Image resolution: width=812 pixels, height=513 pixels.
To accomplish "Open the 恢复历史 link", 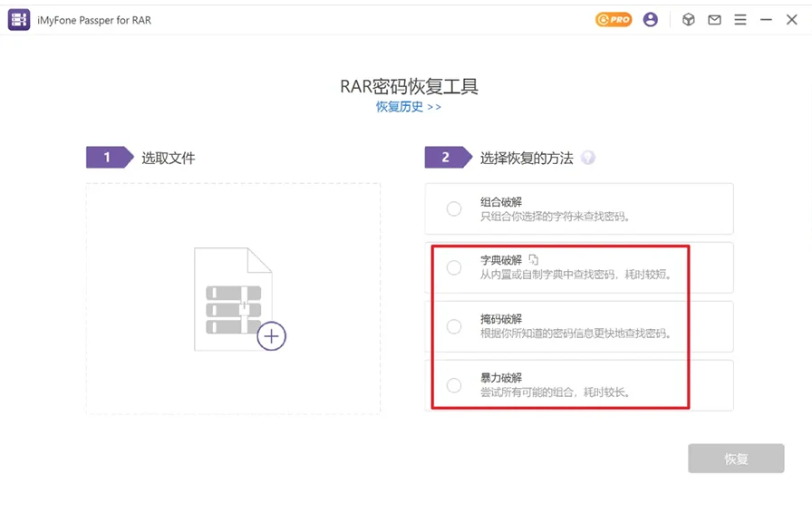I will 408,106.
